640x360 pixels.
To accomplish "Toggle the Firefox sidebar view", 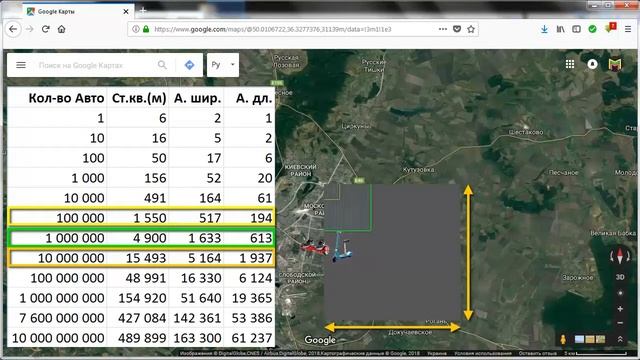I will pos(576,29).
